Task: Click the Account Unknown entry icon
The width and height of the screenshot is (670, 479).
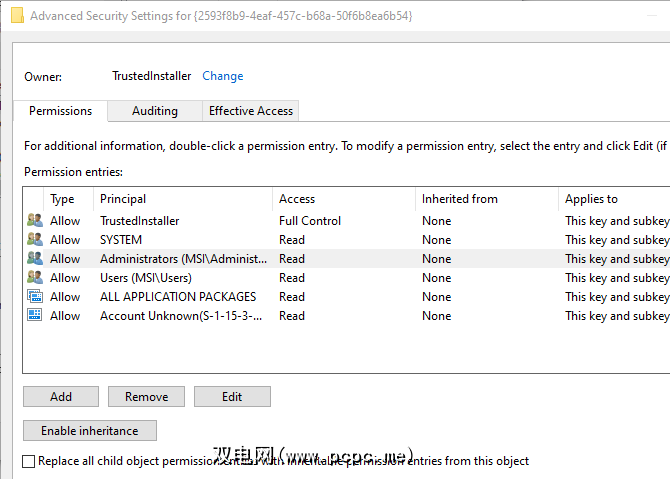Action: click(x=35, y=316)
